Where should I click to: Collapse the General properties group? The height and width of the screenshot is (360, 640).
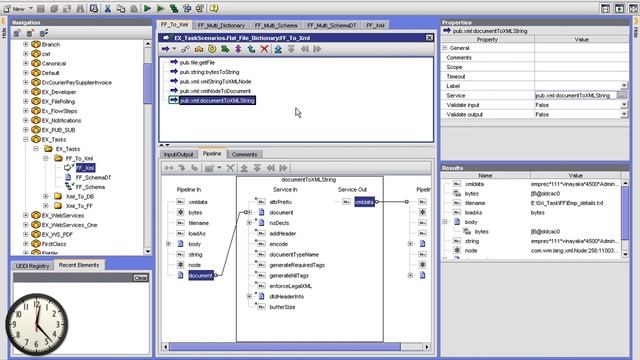[445, 48]
